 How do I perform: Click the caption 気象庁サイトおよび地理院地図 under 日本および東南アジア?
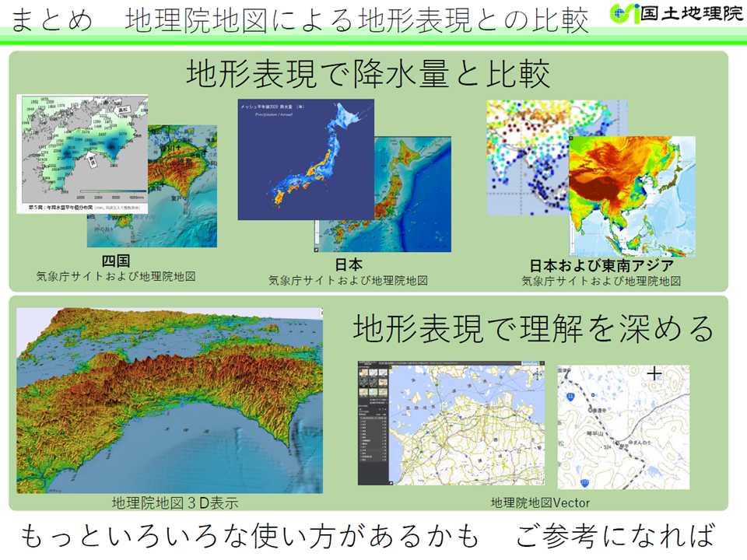point(601,281)
